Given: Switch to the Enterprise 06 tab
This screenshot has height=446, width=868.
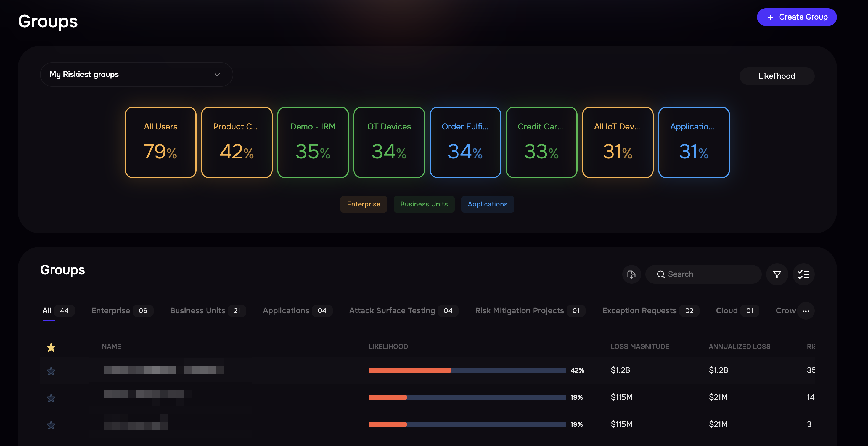Looking at the screenshot, I should (122, 310).
